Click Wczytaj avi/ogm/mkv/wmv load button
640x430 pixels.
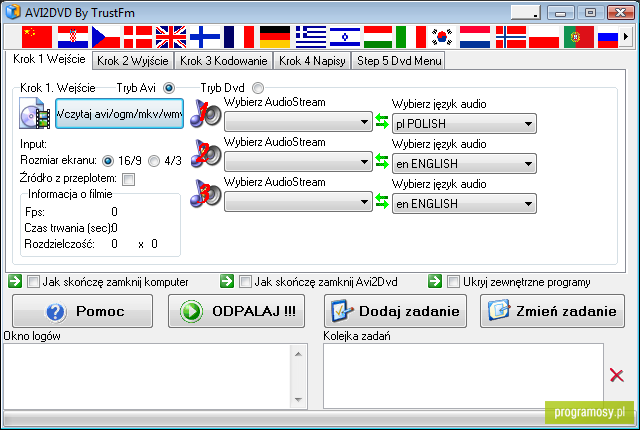coord(119,113)
